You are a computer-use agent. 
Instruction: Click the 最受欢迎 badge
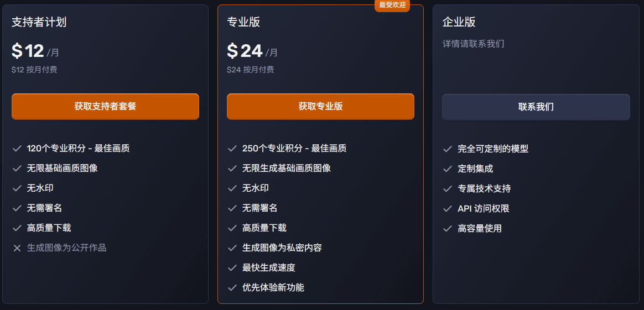click(392, 5)
